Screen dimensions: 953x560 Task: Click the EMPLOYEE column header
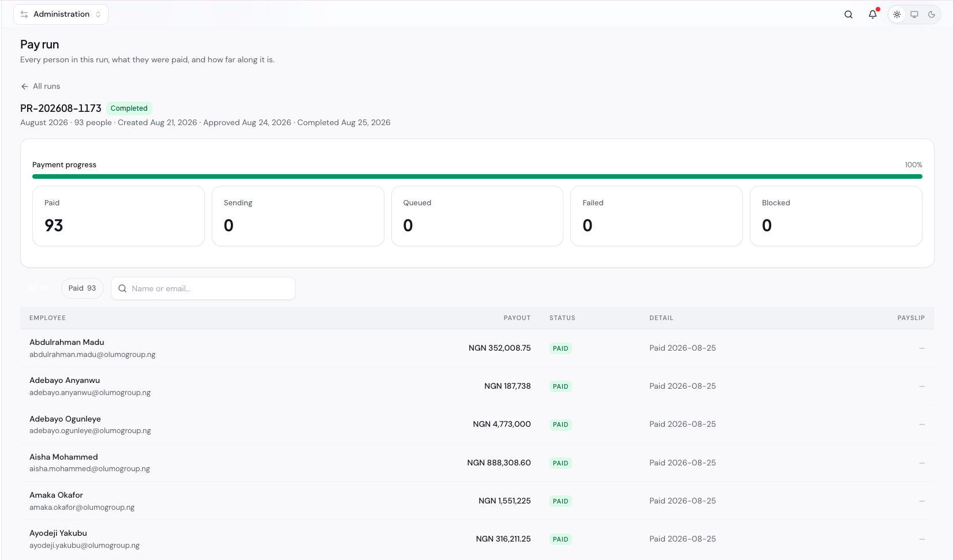click(47, 318)
